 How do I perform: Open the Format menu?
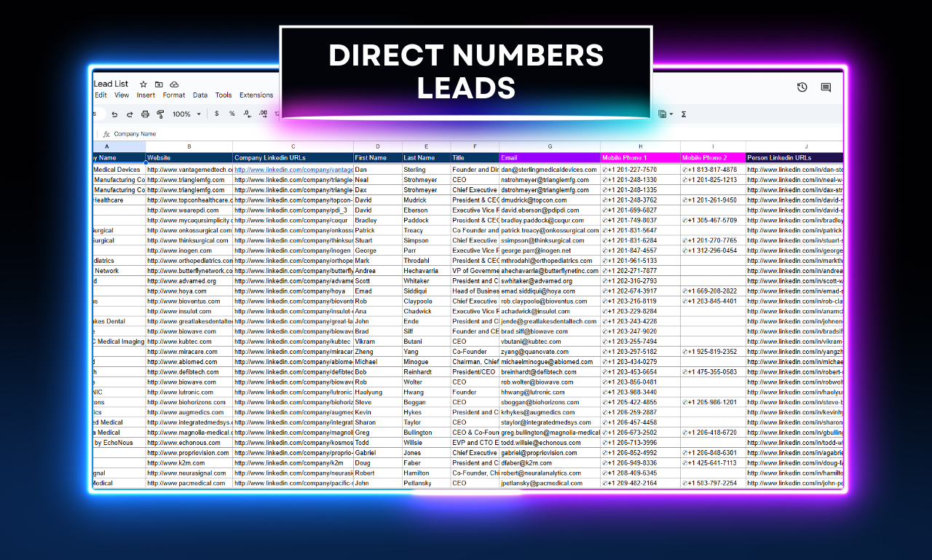pos(174,95)
